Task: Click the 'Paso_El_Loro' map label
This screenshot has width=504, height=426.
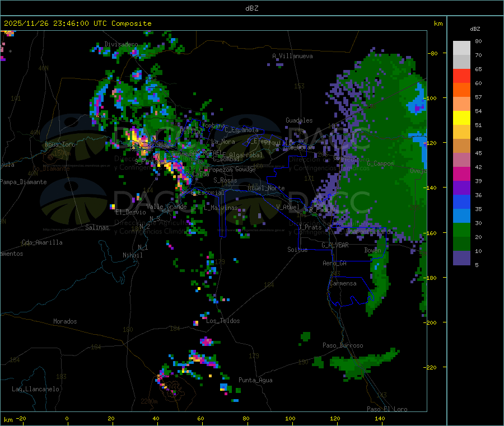Action: (387, 409)
